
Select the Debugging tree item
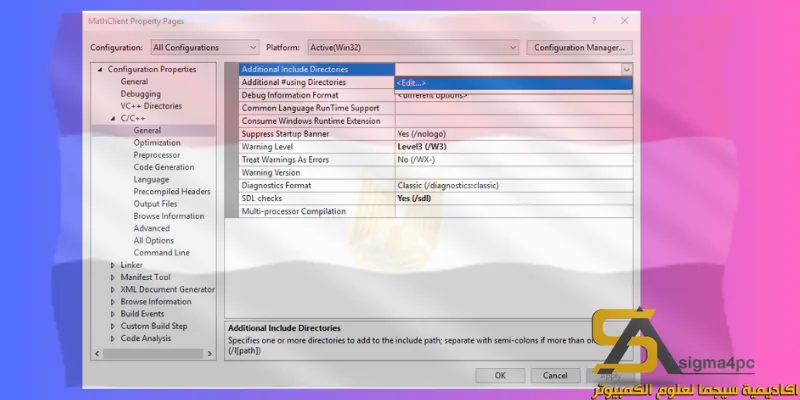[140, 94]
